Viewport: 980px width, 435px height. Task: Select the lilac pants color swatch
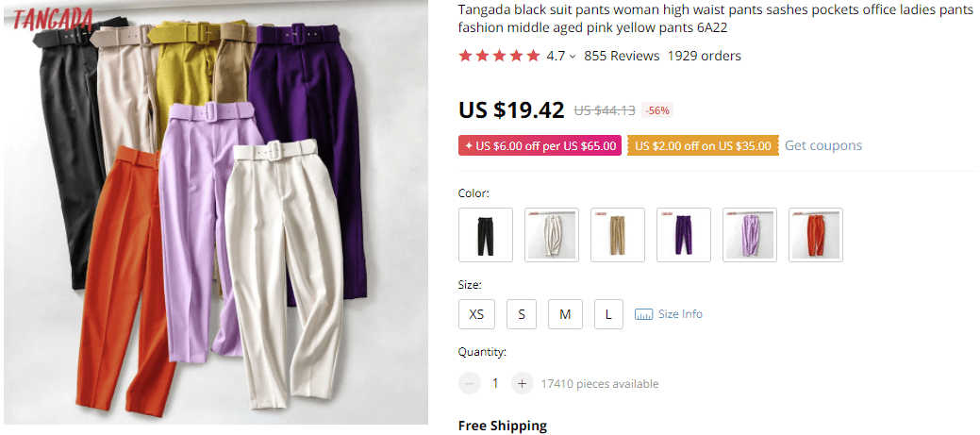(750, 234)
